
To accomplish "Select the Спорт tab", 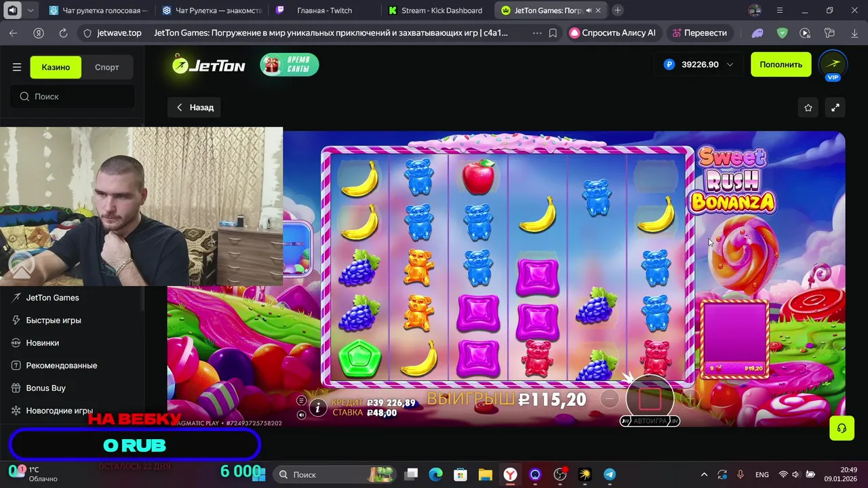I will [106, 67].
